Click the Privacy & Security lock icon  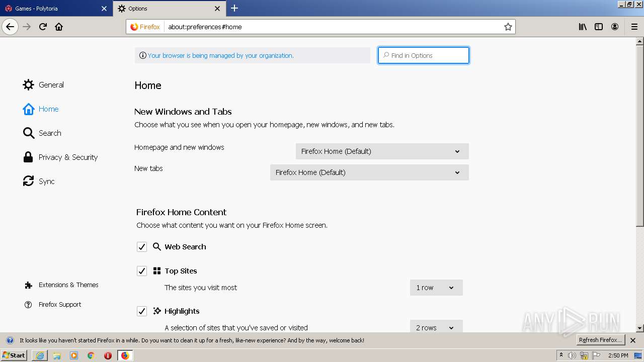coord(29,157)
